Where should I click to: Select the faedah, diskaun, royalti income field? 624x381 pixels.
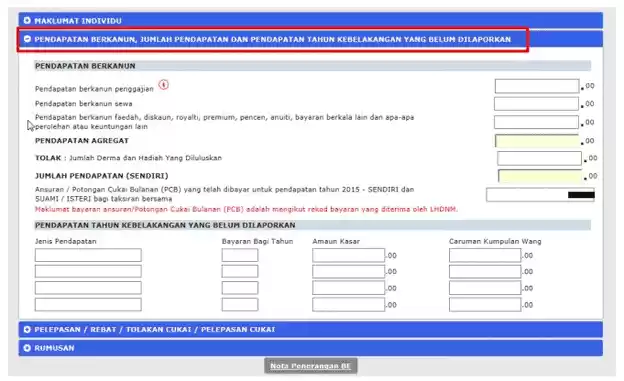click(536, 122)
